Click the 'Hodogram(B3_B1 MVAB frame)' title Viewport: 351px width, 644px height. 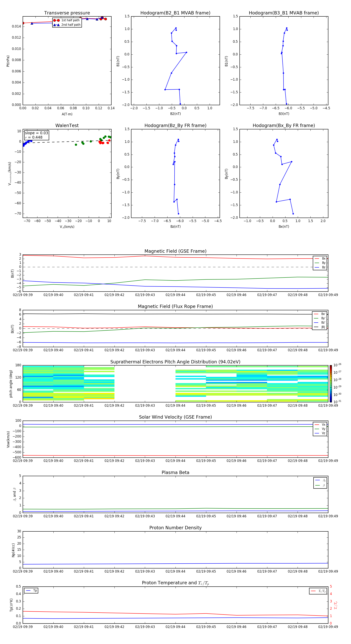pos(284,13)
